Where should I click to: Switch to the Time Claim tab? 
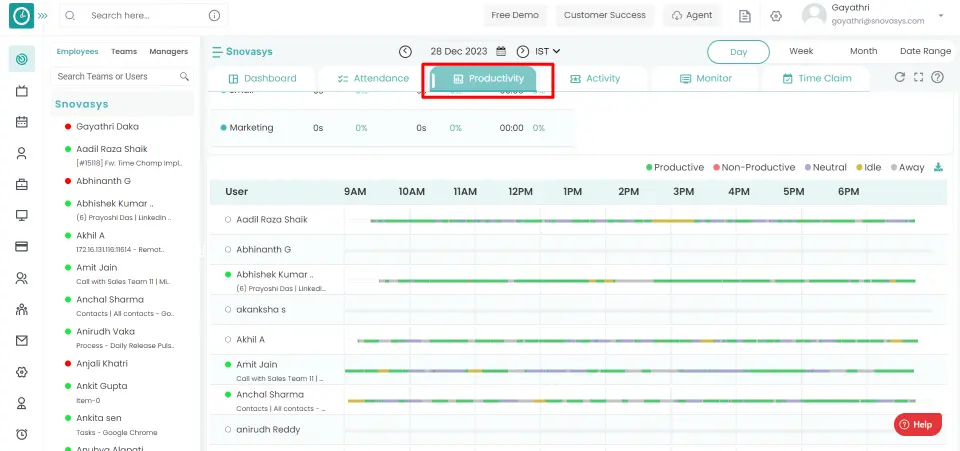tap(816, 78)
